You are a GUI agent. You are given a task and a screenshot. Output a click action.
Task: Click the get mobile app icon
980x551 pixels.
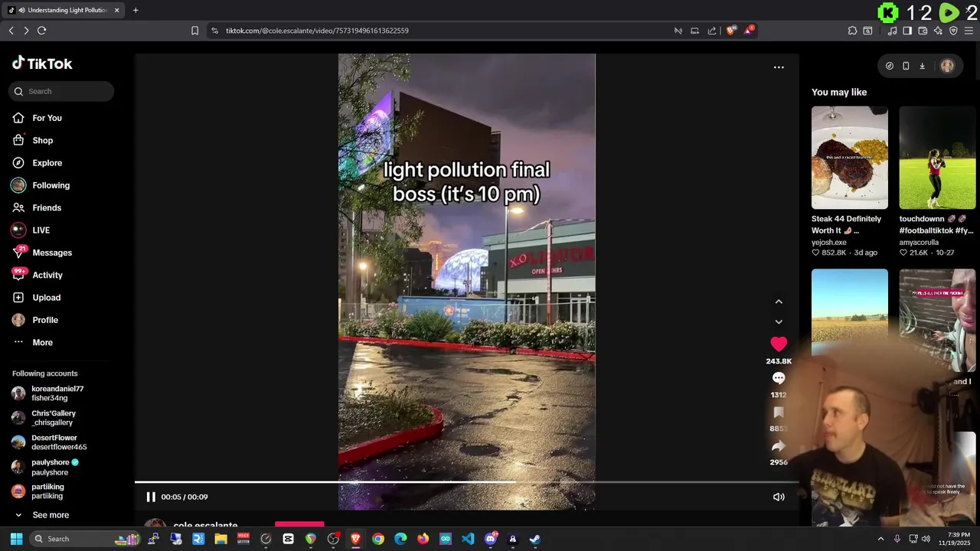click(906, 66)
